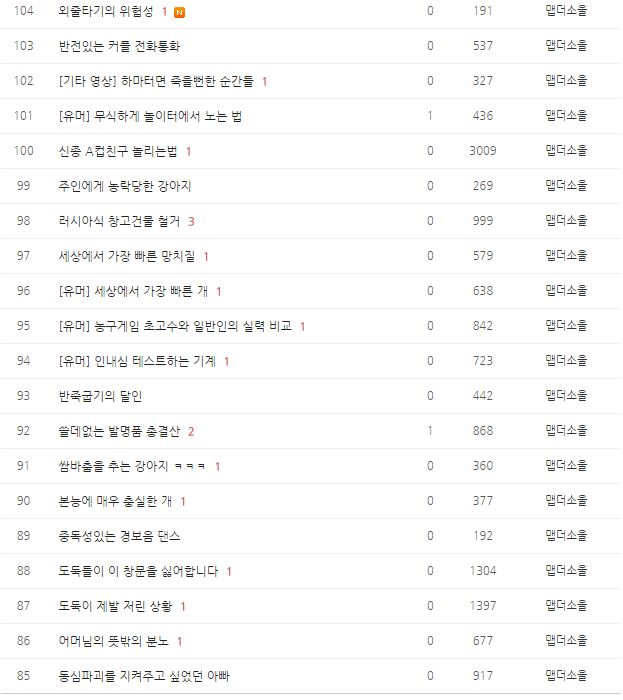Open post 쌈바춤을 추는 강아지 ㅋㅋㅋ

pyautogui.click(x=132, y=466)
